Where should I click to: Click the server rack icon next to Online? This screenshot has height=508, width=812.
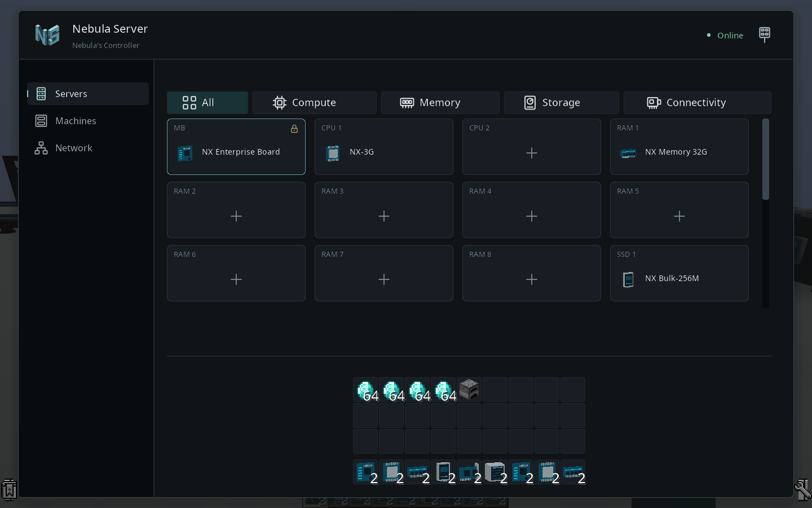coord(765,34)
